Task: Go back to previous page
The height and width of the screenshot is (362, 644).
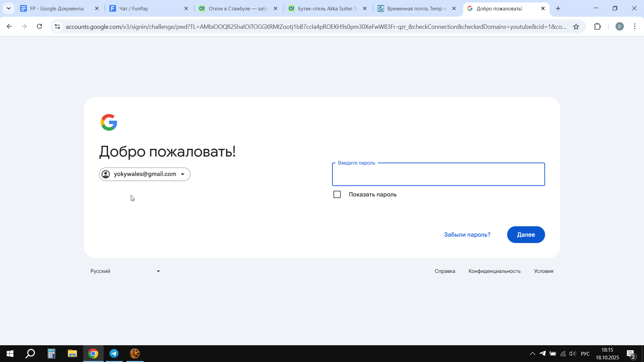Action: click(x=9, y=26)
